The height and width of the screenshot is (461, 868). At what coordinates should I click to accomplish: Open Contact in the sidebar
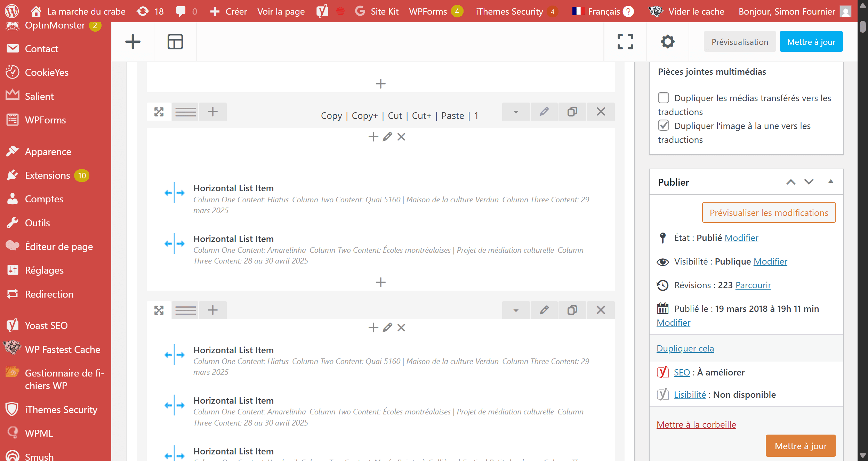[41, 49]
